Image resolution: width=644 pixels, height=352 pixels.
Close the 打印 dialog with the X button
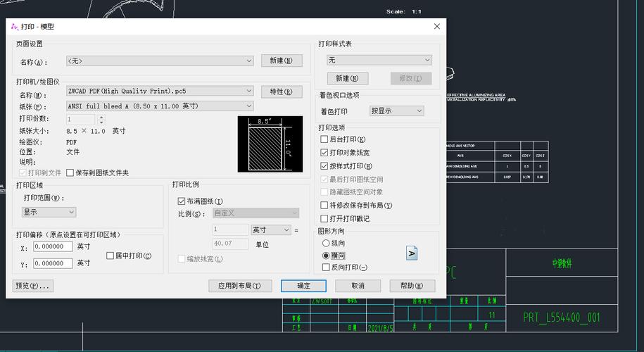(x=436, y=27)
